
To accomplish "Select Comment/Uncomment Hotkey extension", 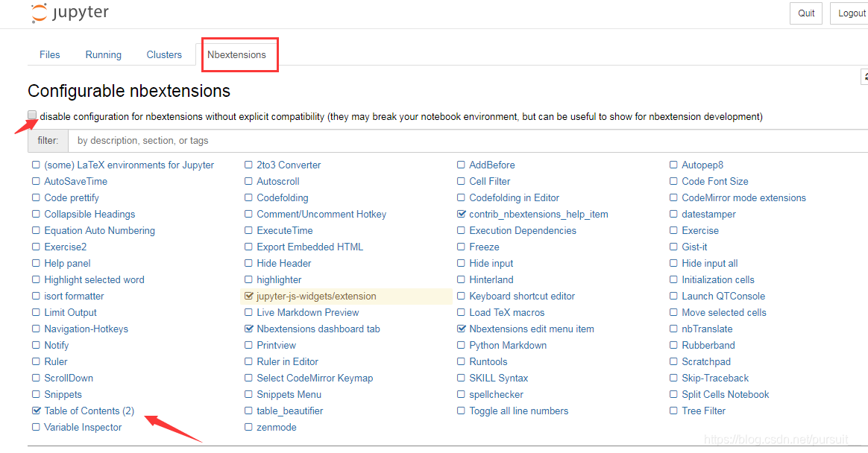I will tap(321, 214).
